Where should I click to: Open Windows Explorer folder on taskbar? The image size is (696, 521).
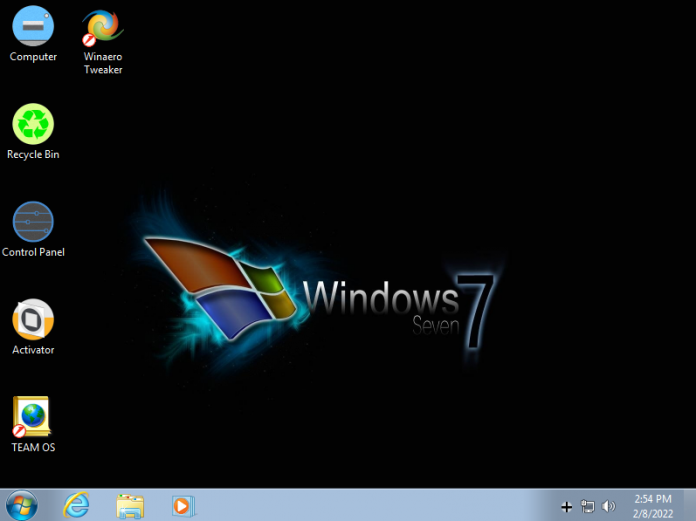click(x=130, y=506)
